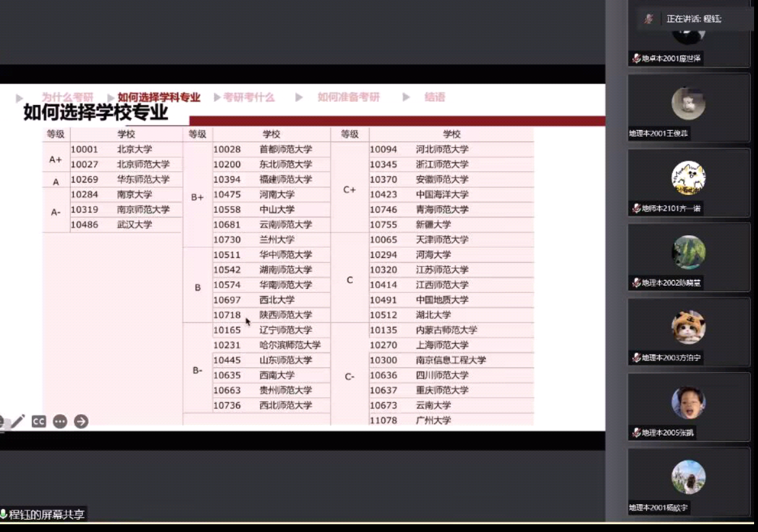Click the 广州大学 cell
The width and height of the screenshot is (758, 532).
[x=434, y=420]
